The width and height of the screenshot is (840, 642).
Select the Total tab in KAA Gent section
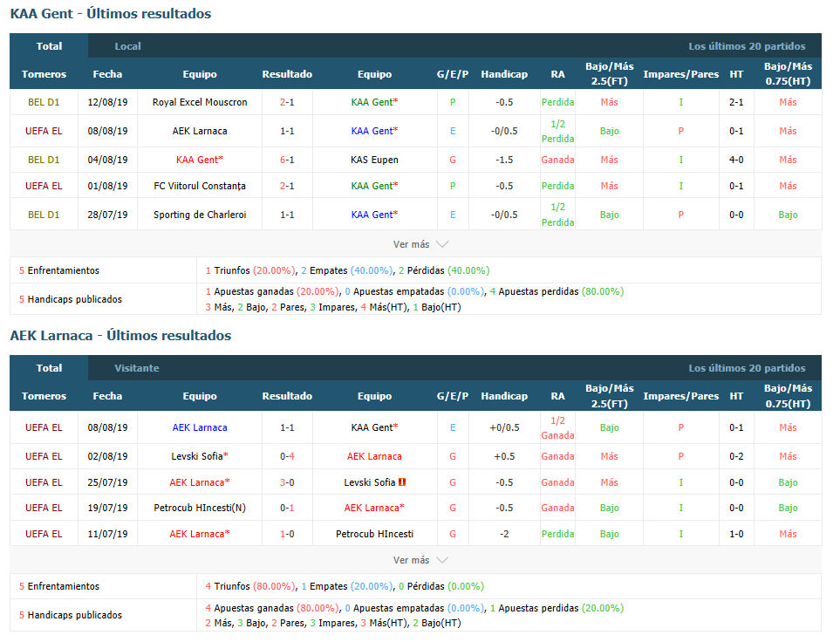(49, 46)
